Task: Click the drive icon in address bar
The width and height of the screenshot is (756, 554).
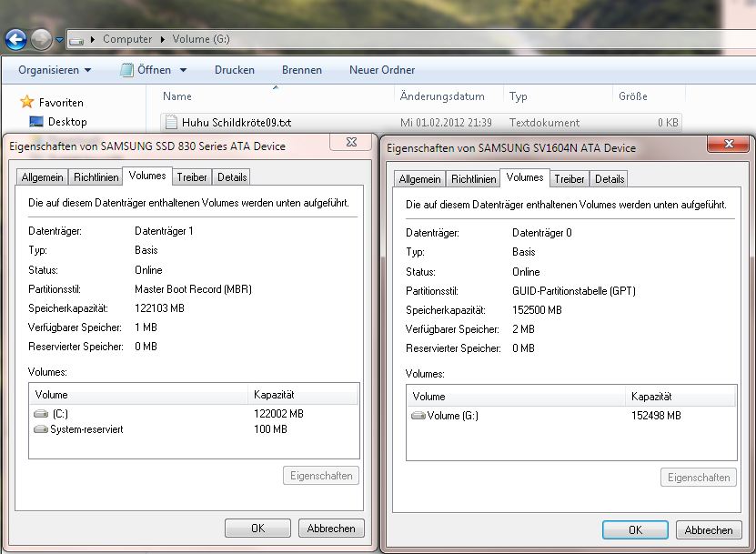Action: click(x=76, y=41)
